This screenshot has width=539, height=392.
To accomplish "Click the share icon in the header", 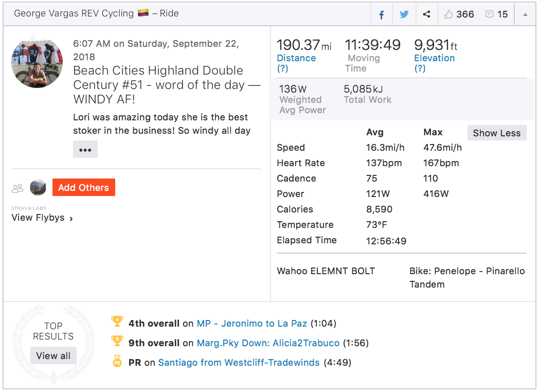I will (426, 14).
